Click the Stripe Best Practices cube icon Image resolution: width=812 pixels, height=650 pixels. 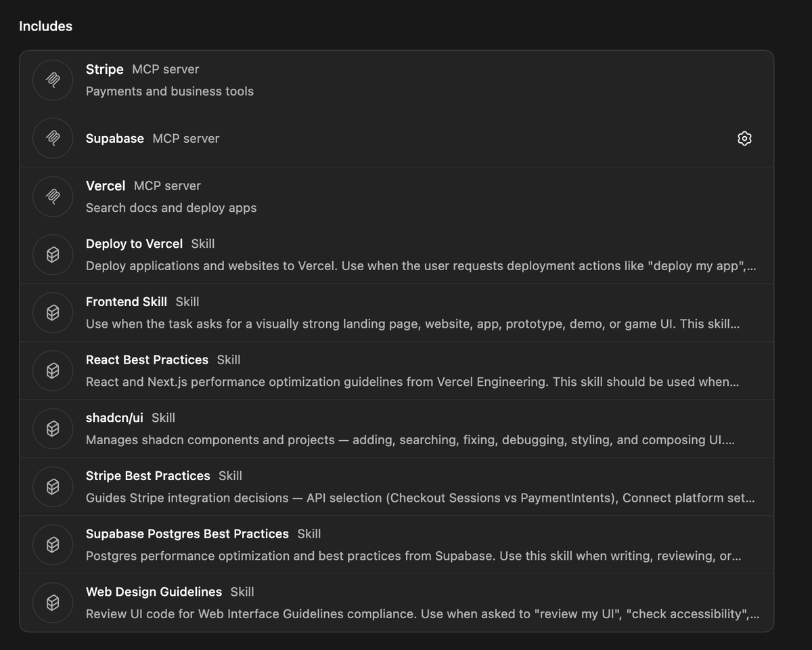[x=53, y=487]
